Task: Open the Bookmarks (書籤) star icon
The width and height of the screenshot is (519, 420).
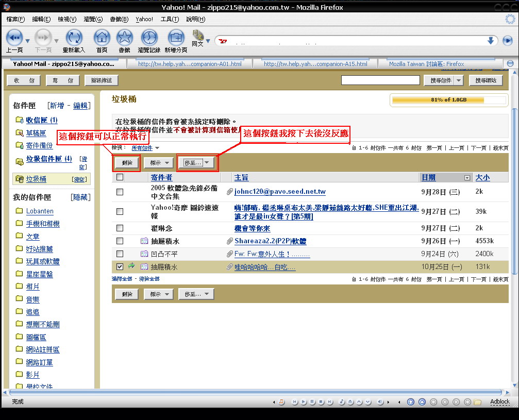Action: (124, 38)
